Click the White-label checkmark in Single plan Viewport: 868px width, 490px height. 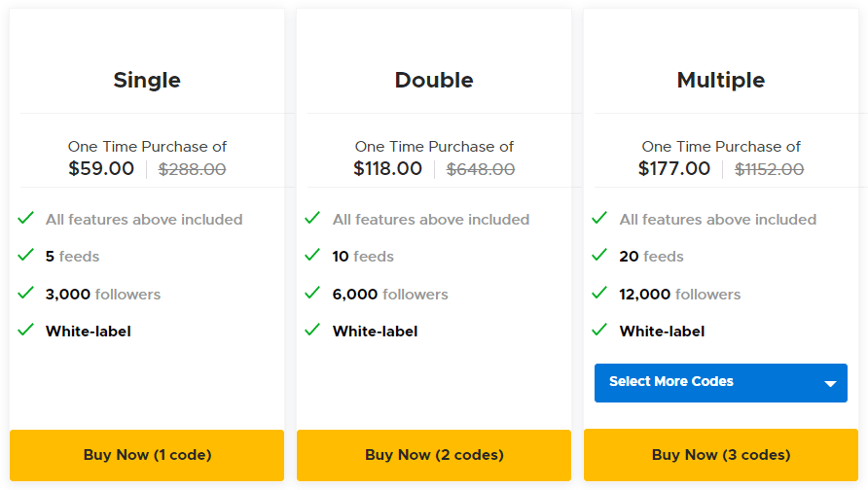point(26,330)
